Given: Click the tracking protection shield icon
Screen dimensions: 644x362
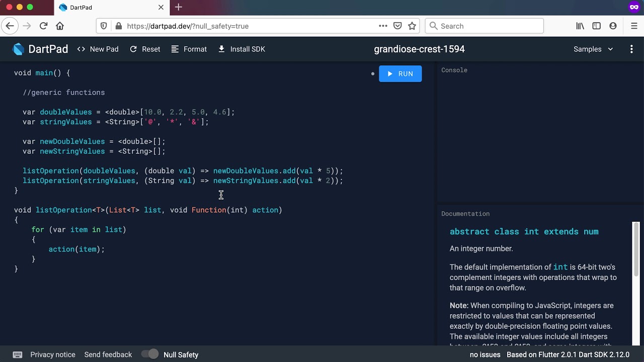Looking at the screenshot, I should pos(104,26).
